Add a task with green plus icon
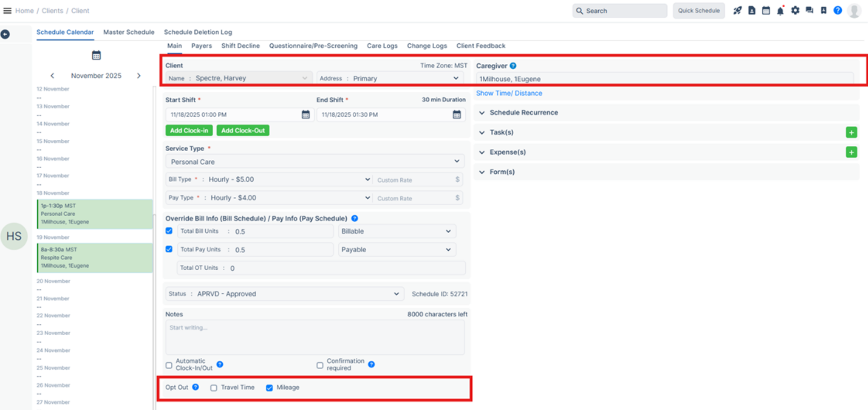Viewport: 868px width, 410px height. pyautogui.click(x=851, y=133)
